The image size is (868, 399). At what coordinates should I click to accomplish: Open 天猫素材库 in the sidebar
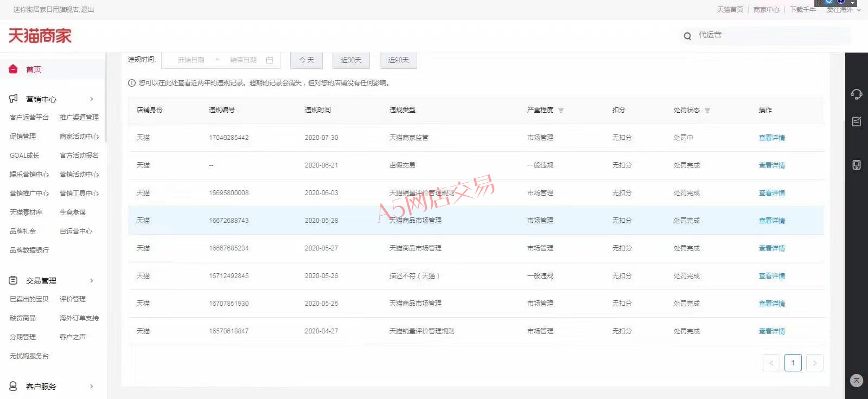pos(26,212)
